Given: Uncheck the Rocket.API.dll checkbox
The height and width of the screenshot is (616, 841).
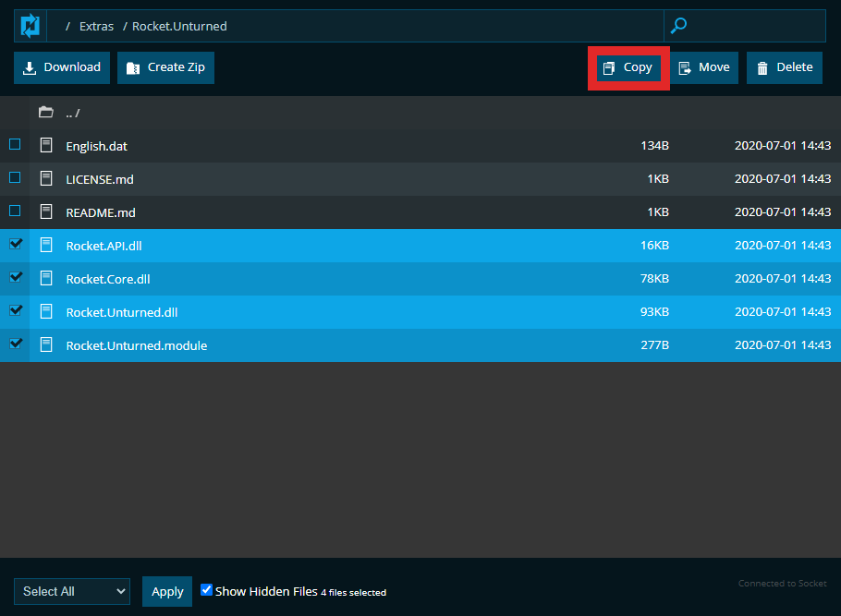Looking at the screenshot, I should coord(15,244).
